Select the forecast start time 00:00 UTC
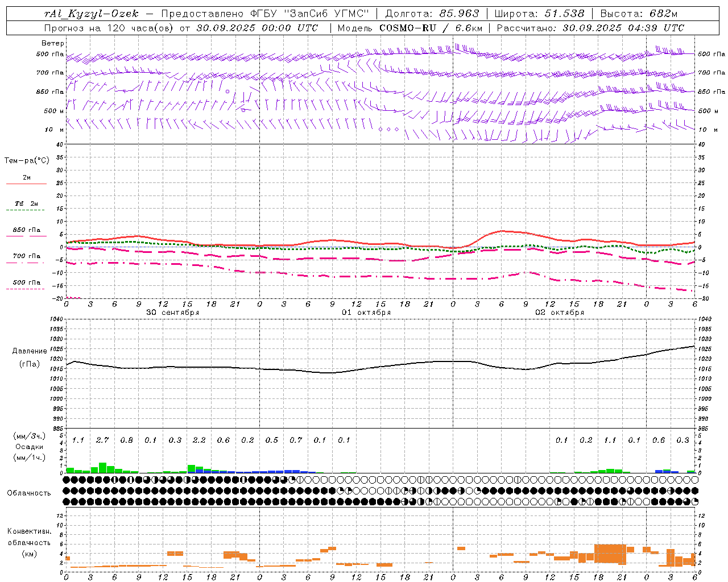The image size is (728, 582). pos(289,27)
